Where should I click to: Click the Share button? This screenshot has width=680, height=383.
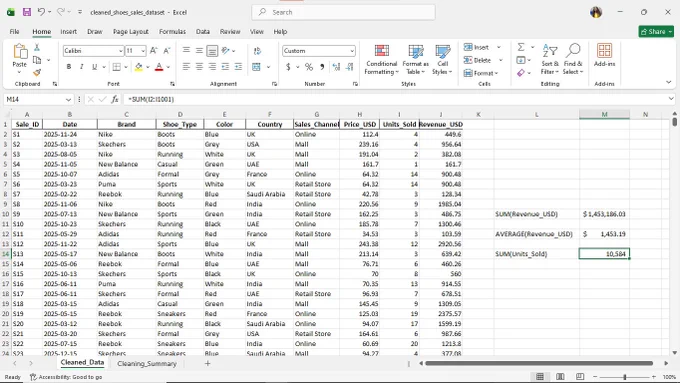point(656,31)
